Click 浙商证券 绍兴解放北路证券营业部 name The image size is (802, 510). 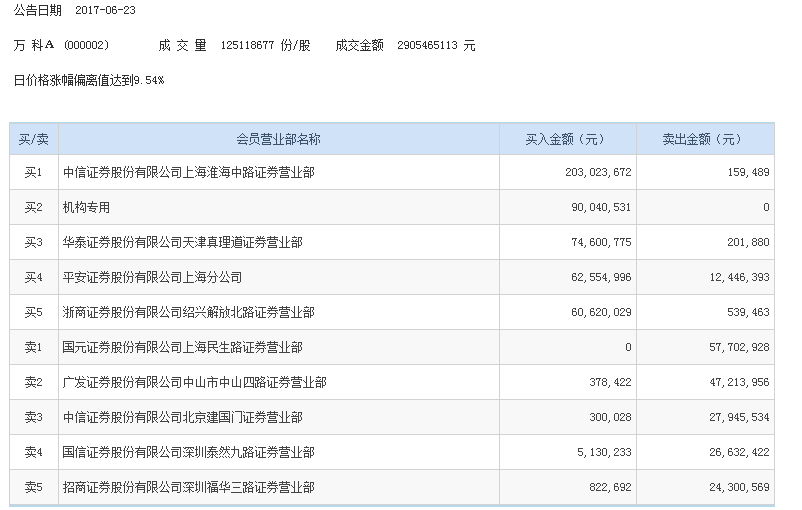click(189, 312)
